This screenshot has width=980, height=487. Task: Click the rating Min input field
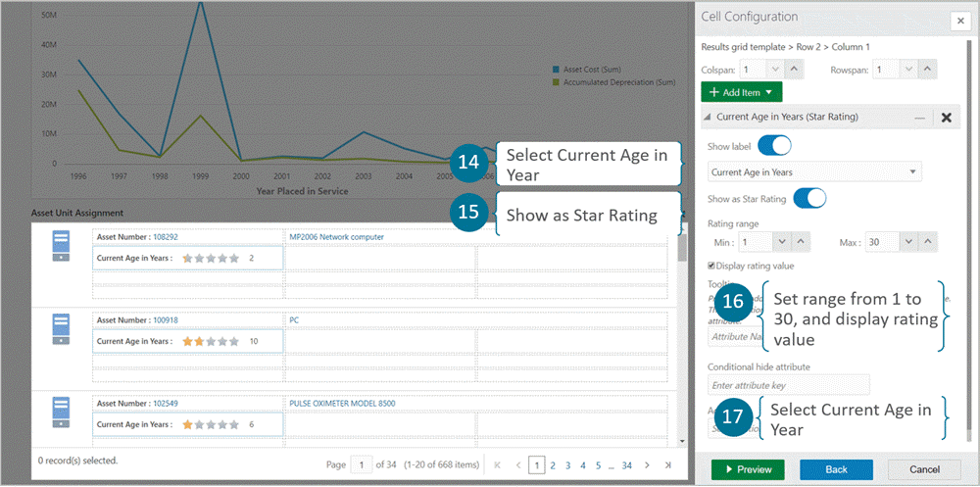tap(757, 241)
